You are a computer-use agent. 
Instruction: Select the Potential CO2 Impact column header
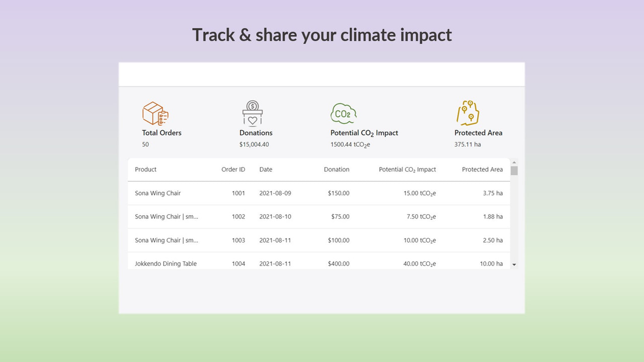408,169
